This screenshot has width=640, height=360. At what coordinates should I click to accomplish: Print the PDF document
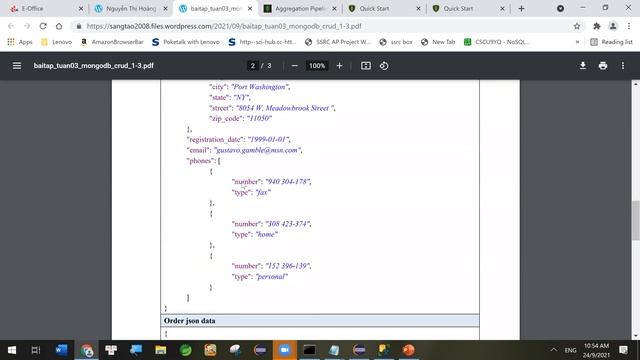tap(603, 66)
